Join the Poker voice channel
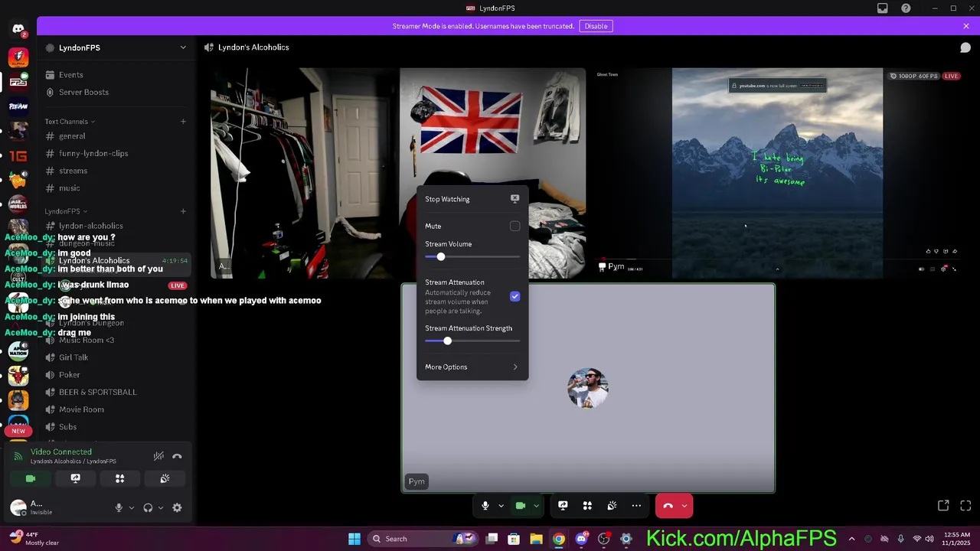The width and height of the screenshot is (980, 551). click(x=115, y=375)
